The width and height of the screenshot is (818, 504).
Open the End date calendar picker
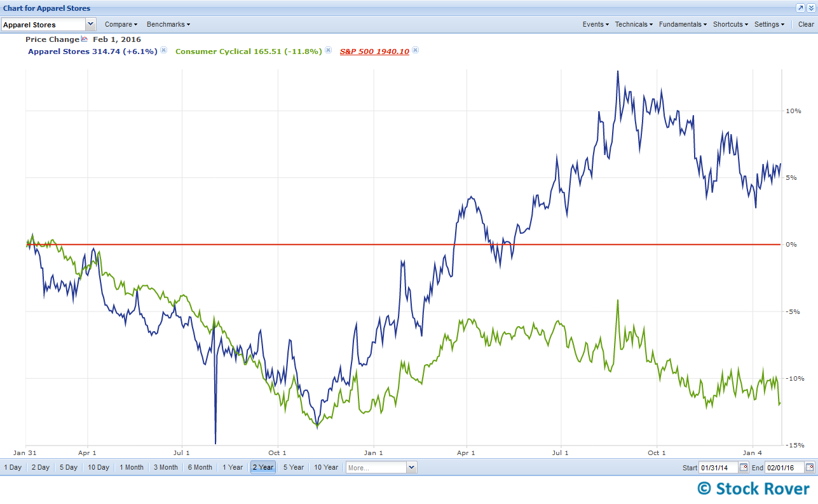click(810, 467)
